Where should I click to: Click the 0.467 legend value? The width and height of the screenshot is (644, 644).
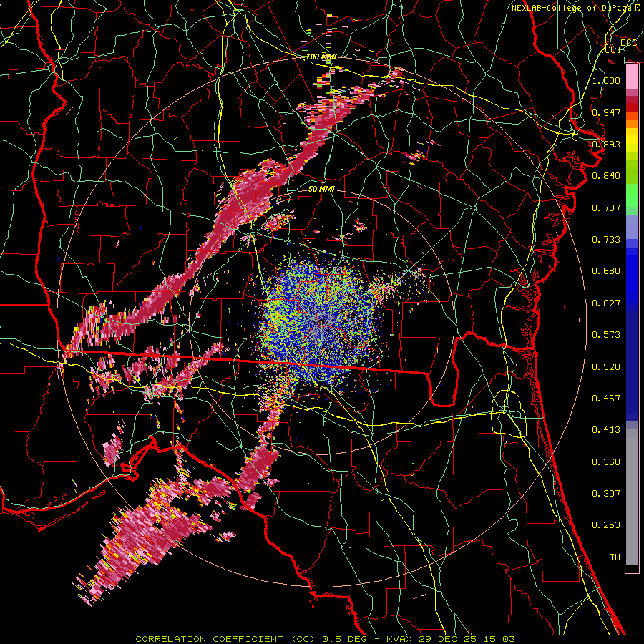[606, 399]
